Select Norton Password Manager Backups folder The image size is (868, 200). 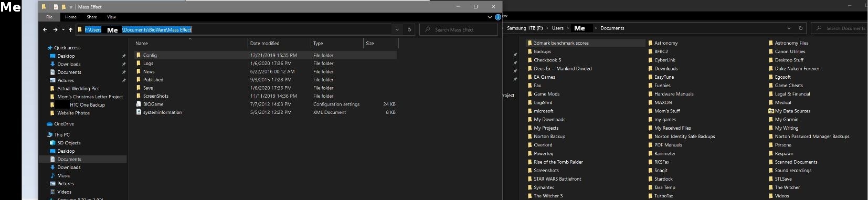[812, 136]
